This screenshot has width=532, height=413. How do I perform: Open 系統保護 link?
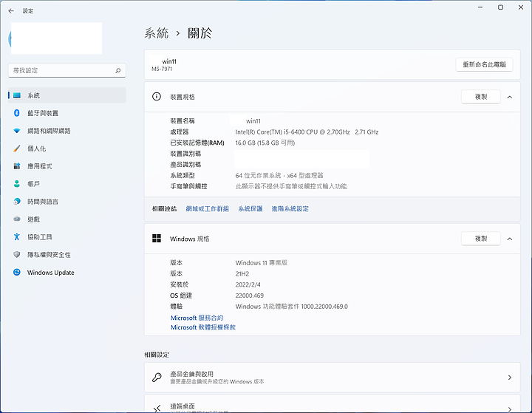click(x=250, y=208)
